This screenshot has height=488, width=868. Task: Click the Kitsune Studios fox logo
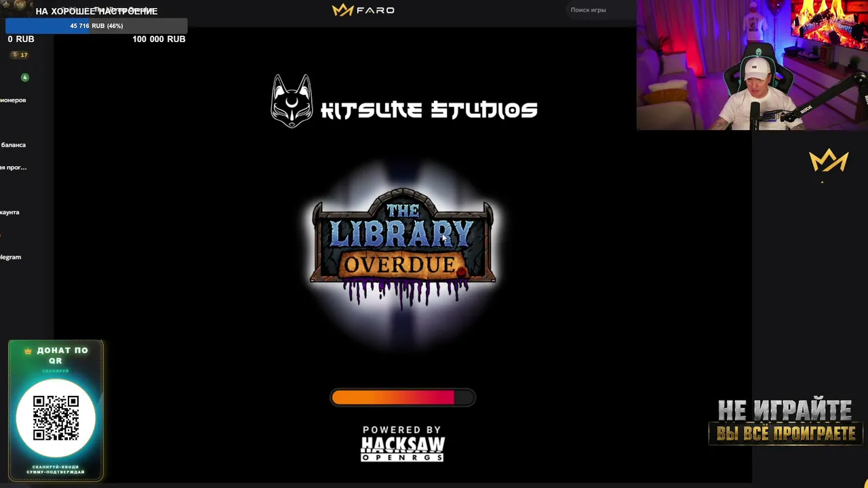point(292,101)
